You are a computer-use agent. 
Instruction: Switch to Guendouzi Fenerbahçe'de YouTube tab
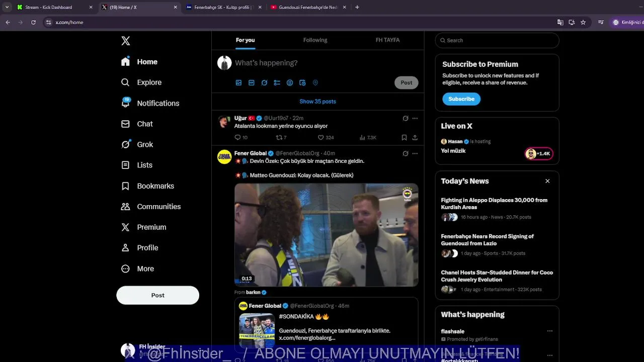308,7
